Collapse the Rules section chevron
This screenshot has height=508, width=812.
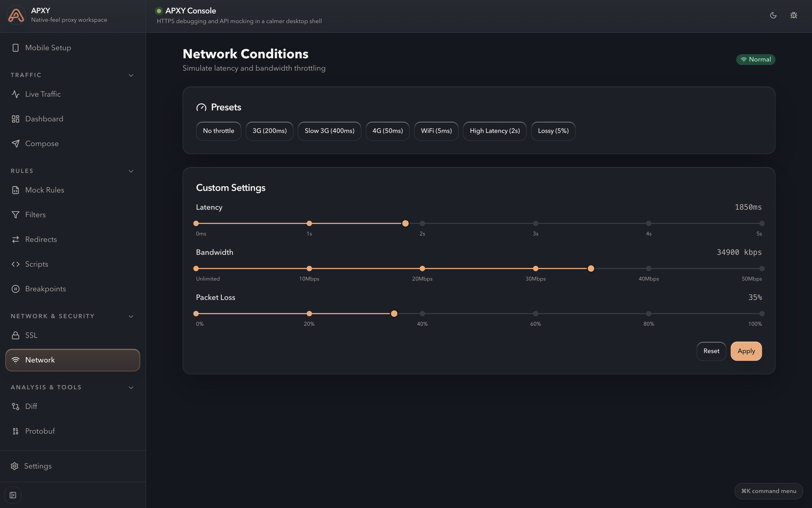(x=131, y=171)
